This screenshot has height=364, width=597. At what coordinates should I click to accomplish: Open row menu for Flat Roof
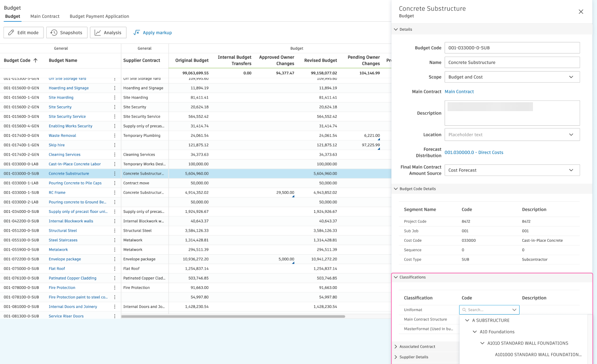[x=115, y=268]
